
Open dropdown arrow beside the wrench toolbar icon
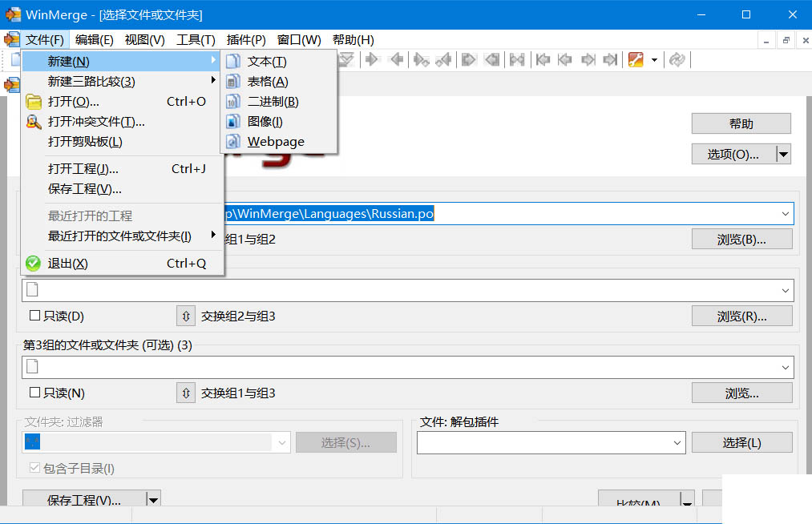point(655,60)
